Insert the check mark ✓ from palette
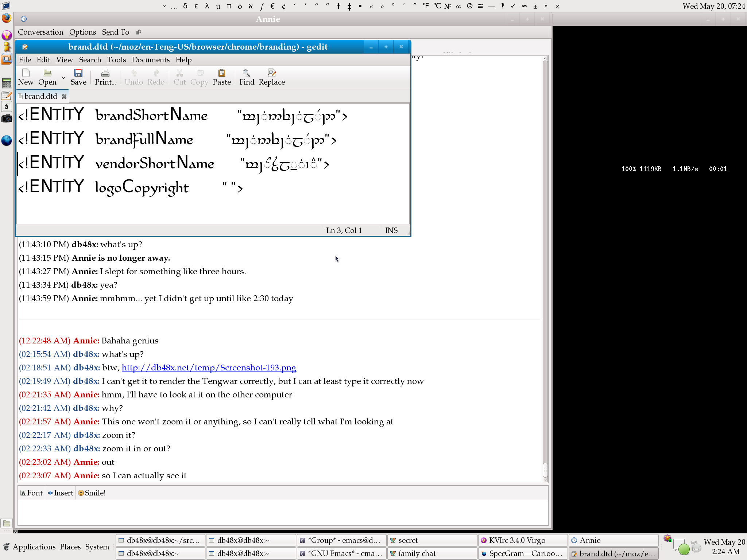 [x=513, y=6]
